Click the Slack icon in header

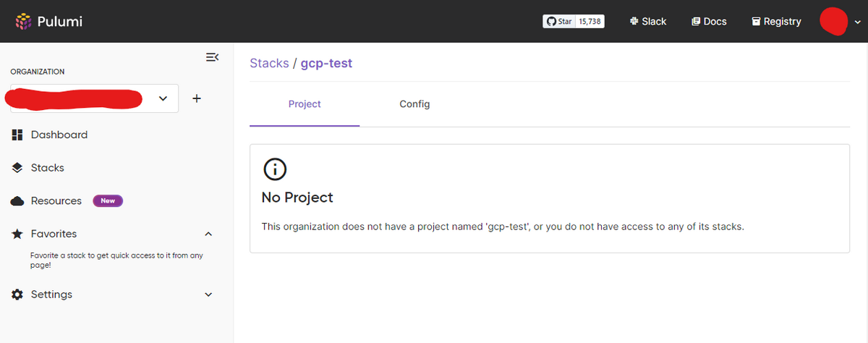coord(634,22)
